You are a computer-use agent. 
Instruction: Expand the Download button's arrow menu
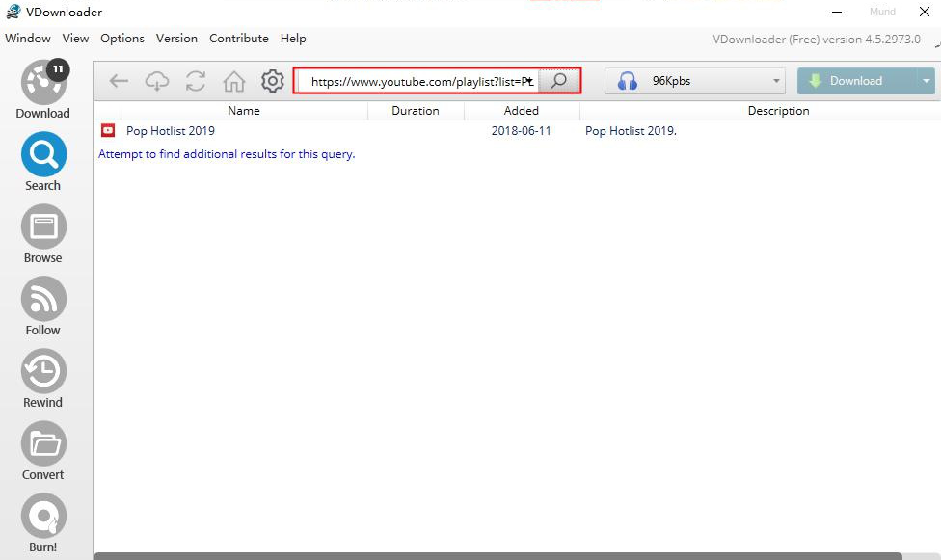[926, 81]
